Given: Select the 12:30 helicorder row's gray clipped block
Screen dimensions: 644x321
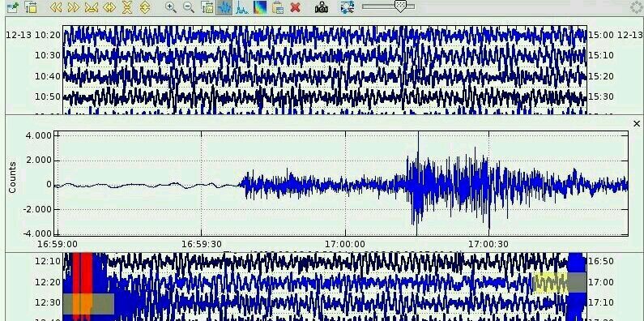Looking at the screenshot, I should coord(88,304).
